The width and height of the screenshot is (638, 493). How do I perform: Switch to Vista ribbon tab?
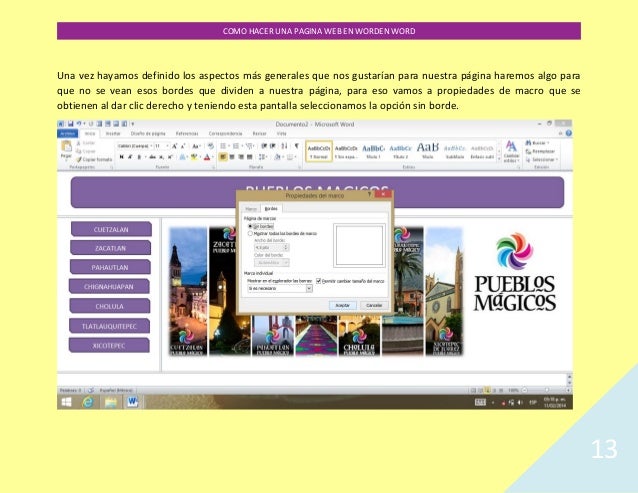click(282, 133)
